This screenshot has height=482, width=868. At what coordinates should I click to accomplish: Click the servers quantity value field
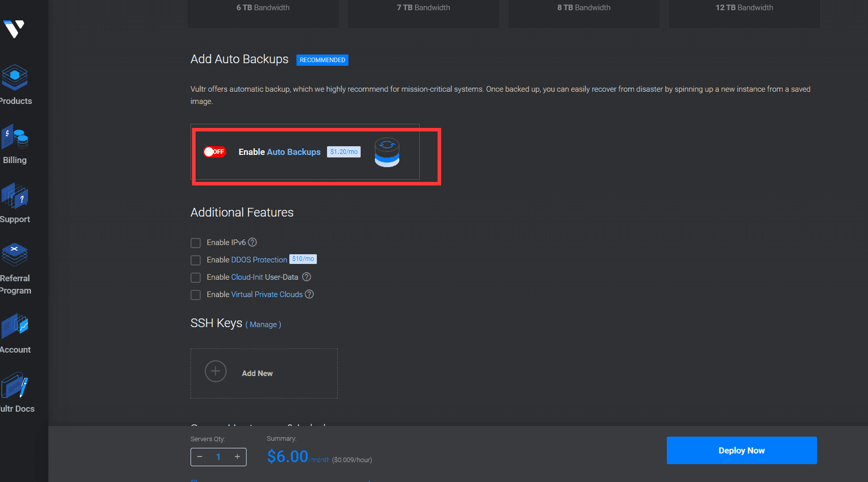(219, 457)
